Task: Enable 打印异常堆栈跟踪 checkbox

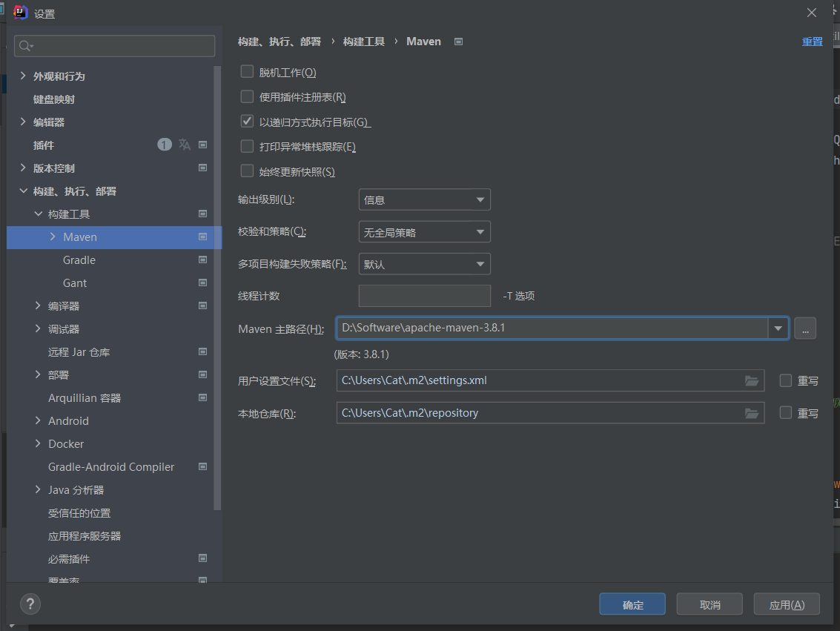Action: click(x=247, y=146)
